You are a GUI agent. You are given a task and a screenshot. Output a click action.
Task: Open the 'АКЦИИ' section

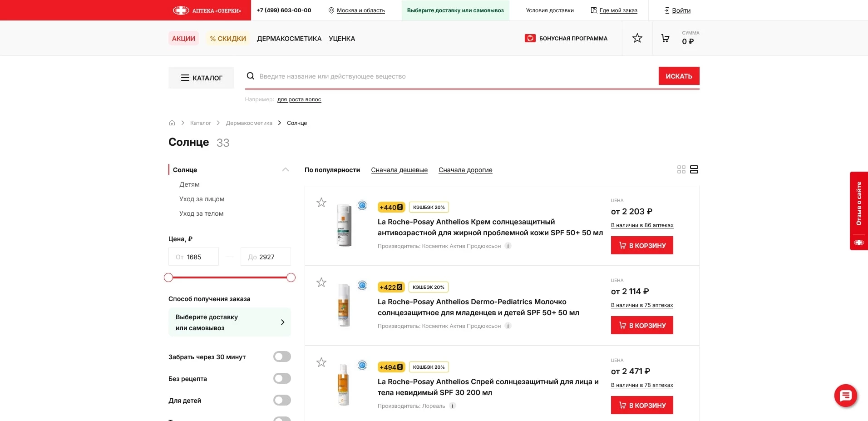(x=183, y=39)
